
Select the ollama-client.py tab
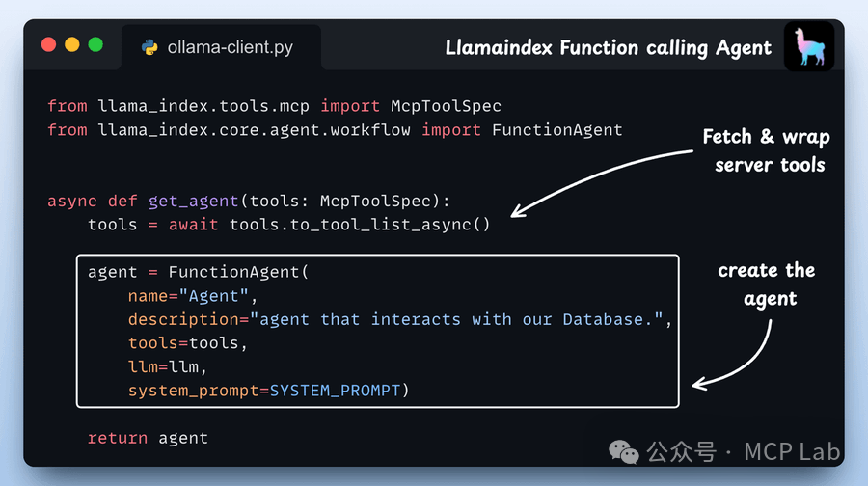coord(222,47)
